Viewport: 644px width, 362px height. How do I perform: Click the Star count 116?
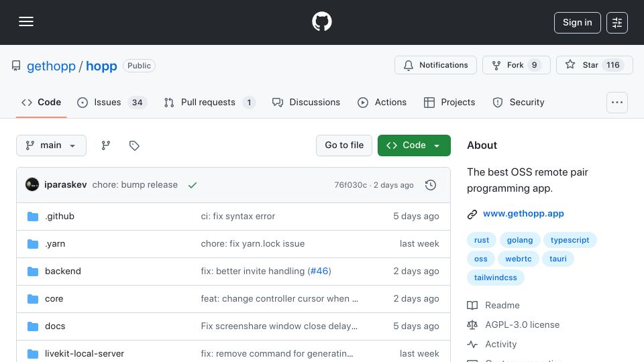click(x=612, y=65)
